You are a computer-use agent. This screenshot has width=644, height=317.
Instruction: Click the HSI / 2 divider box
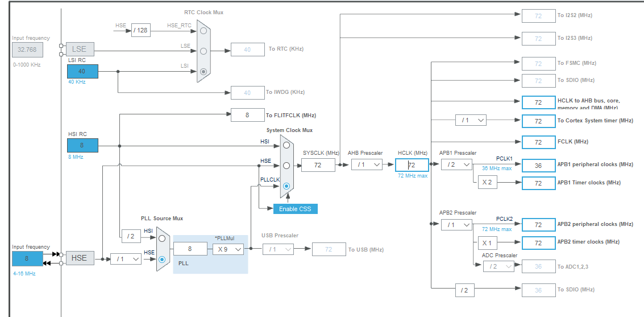point(131,236)
